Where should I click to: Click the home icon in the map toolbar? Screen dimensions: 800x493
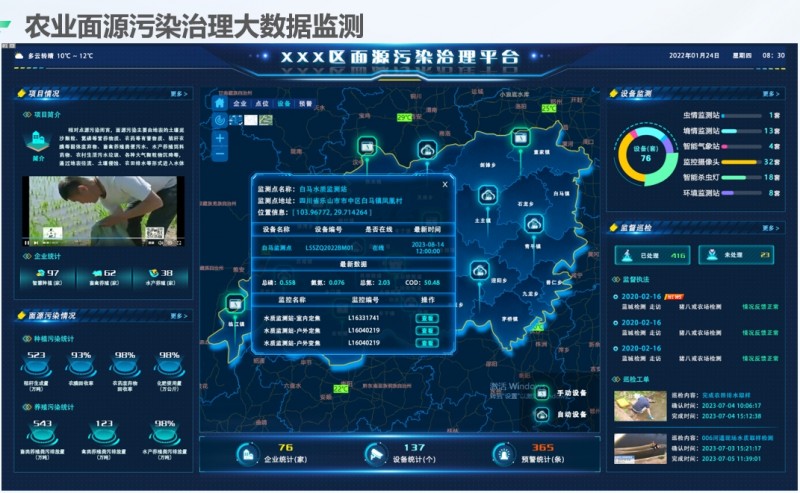coord(219,103)
